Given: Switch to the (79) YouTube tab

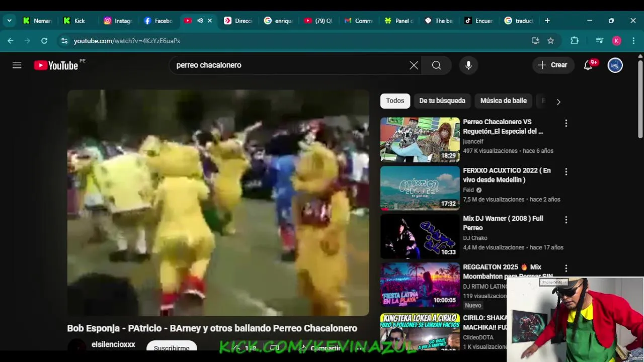Looking at the screenshot, I should click(319, 21).
